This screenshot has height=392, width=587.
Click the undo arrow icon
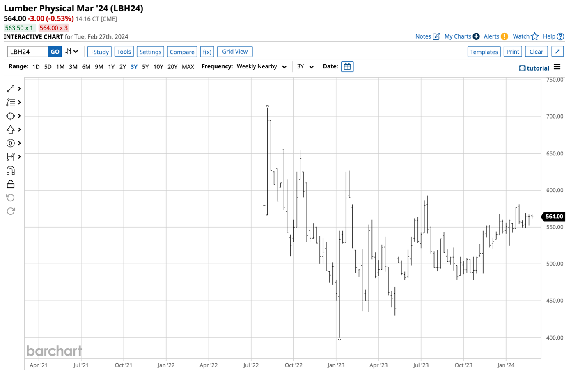coord(11,198)
